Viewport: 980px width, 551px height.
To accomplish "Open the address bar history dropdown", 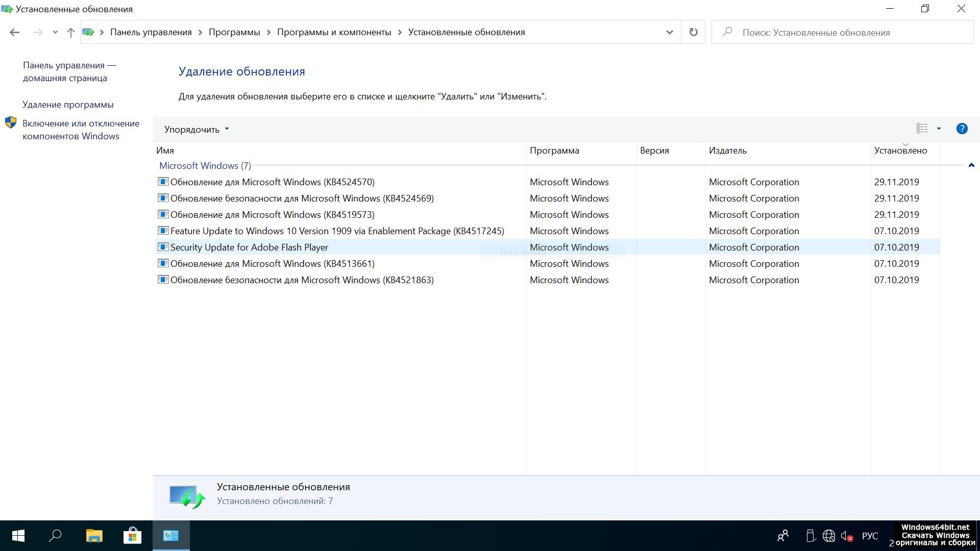I will (x=669, y=33).
